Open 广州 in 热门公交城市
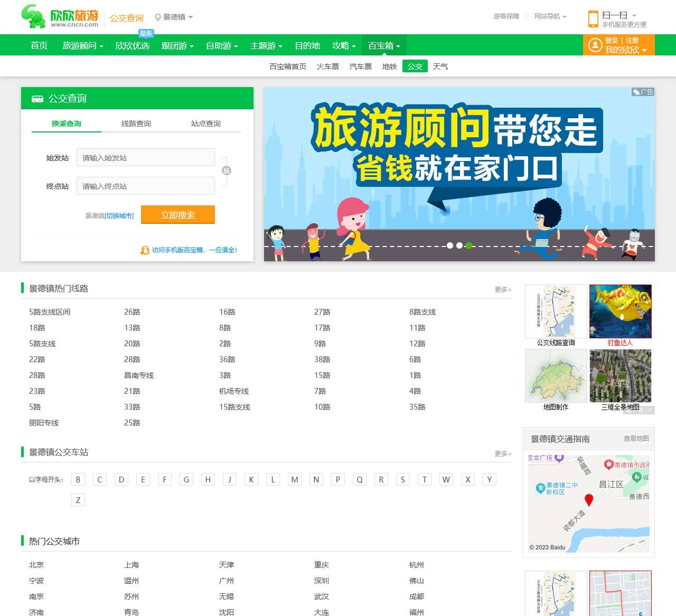The height and width of the screenshot is (616, 676). (227, 581)
